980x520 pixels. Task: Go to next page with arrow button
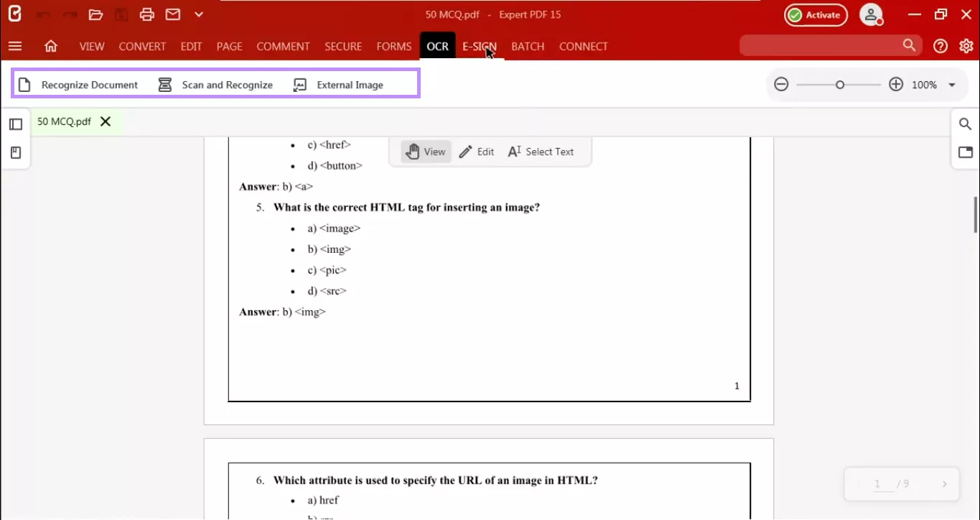tap(945, 484)
